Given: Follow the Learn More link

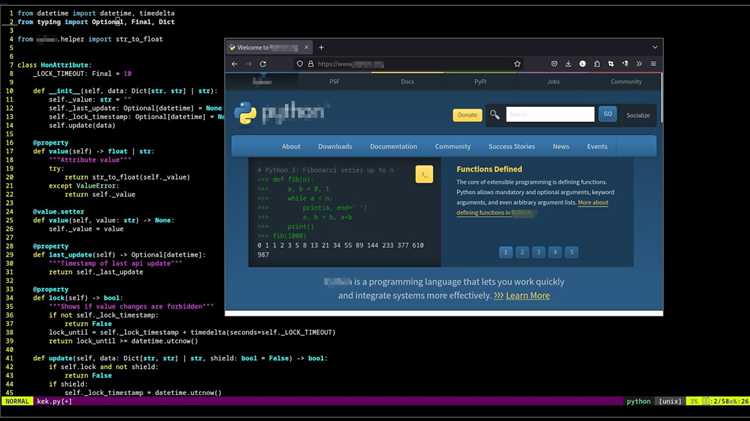Looking at the screenshot, I should pyautogui.click(x=528, y=296).
